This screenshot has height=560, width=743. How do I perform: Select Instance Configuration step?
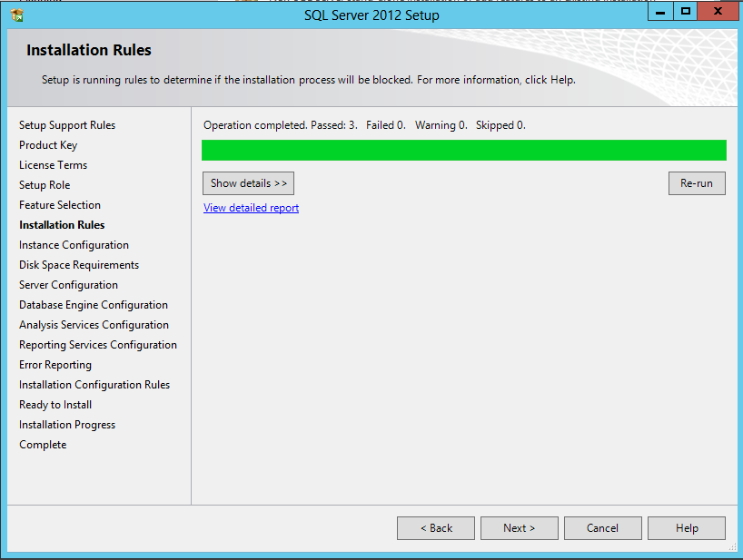coord(74,245)
